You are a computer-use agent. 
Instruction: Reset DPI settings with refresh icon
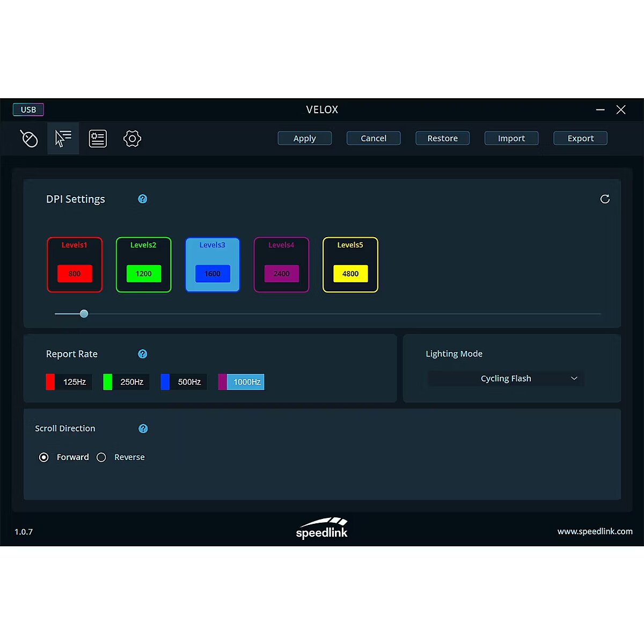(x=605, y=199)
